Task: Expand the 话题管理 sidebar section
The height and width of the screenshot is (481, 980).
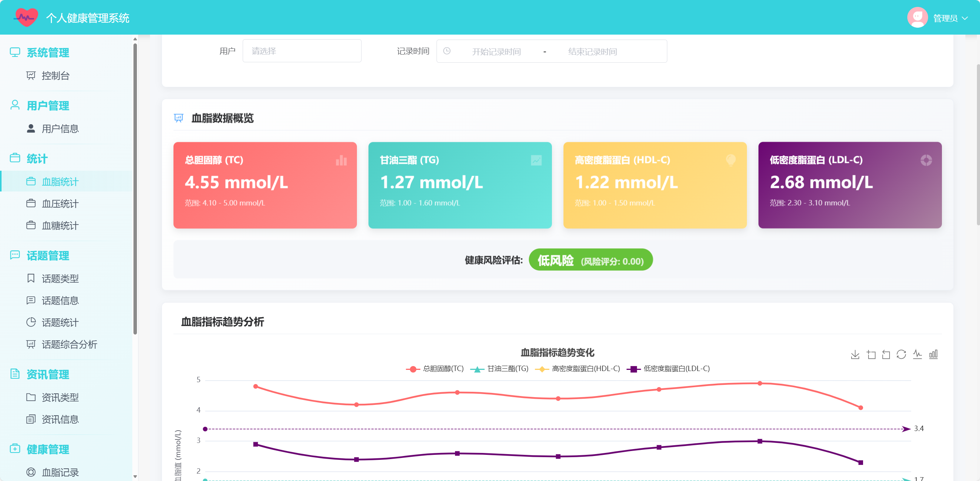Action: [66, 255]
